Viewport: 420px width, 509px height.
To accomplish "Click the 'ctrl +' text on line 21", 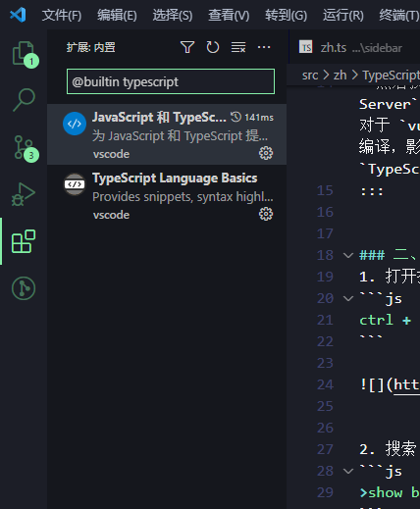I will coord(386,320).
